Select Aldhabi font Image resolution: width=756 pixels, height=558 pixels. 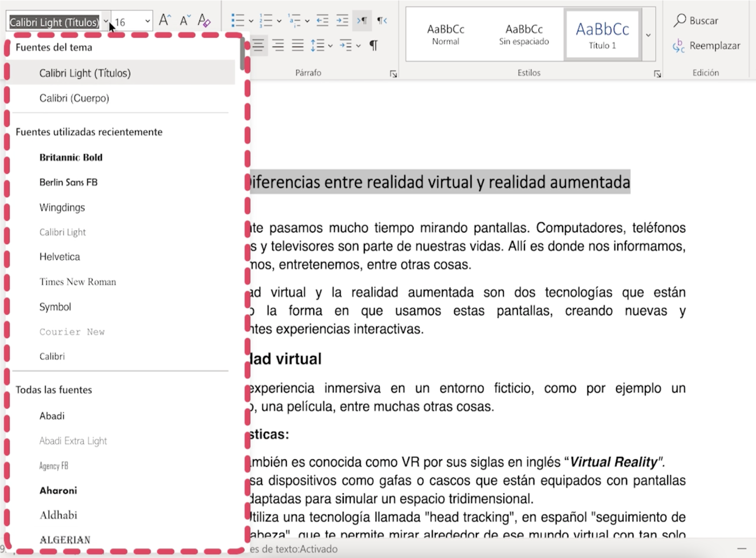(x=123, y=515)
